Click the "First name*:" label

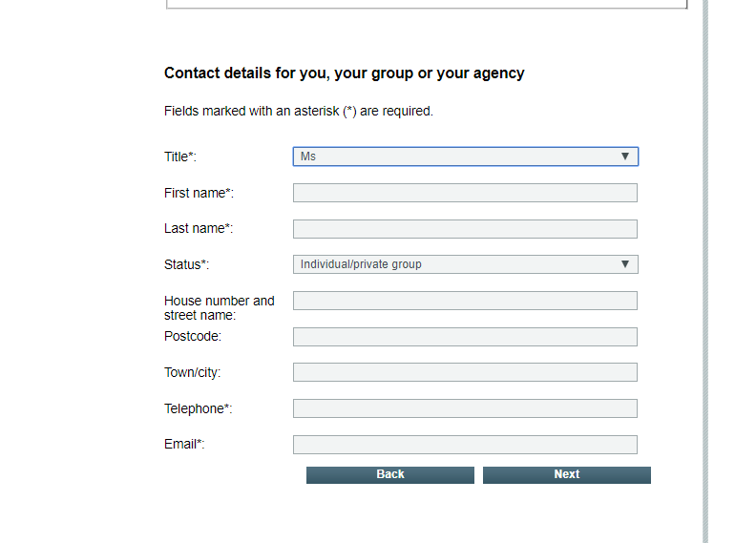coord(199,193)
